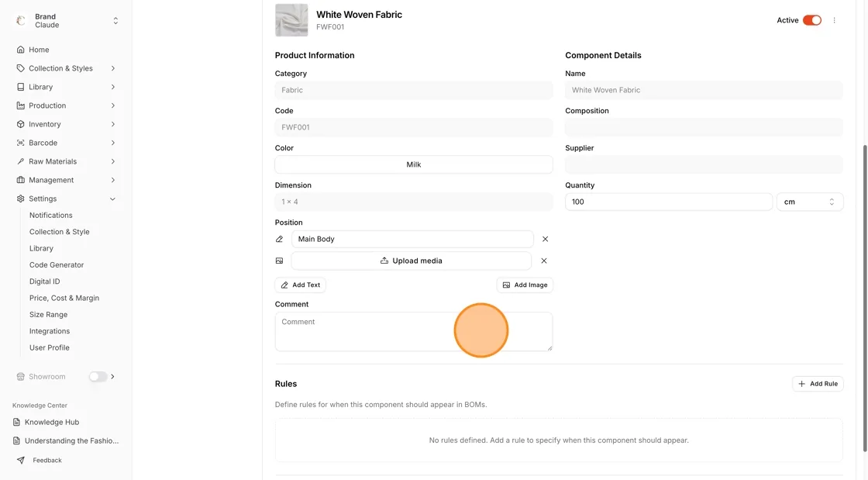This screenshot has height=480, width=868.
Task: Click the page vertical scrollbar
Action: pyautogui.click(x=865, y=299)
